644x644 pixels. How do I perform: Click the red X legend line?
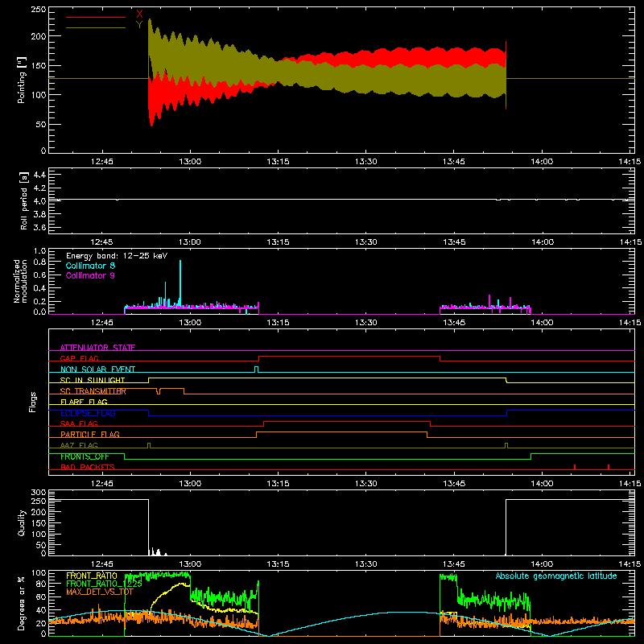pos(96,17)
